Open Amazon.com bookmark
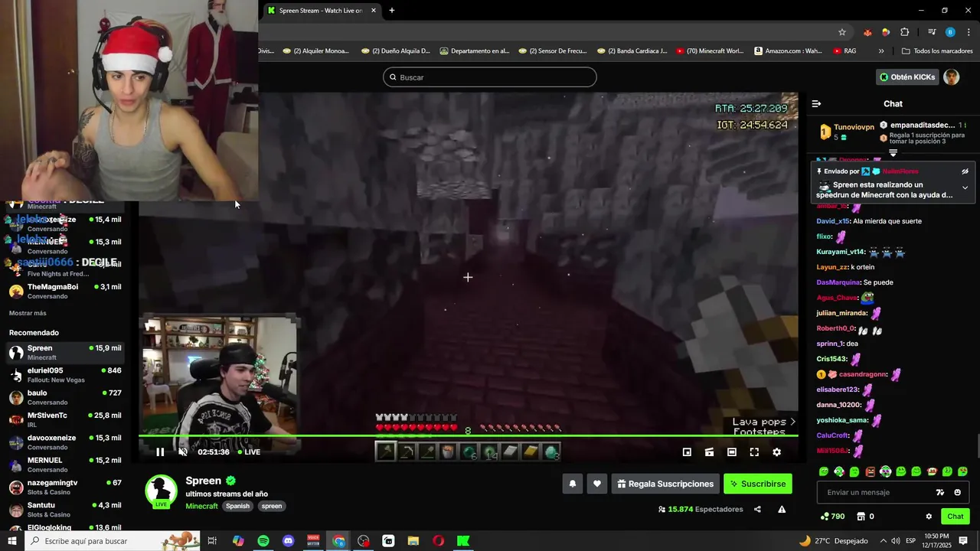The height and width of the screenshot is (551, 980). pos(788,51)
